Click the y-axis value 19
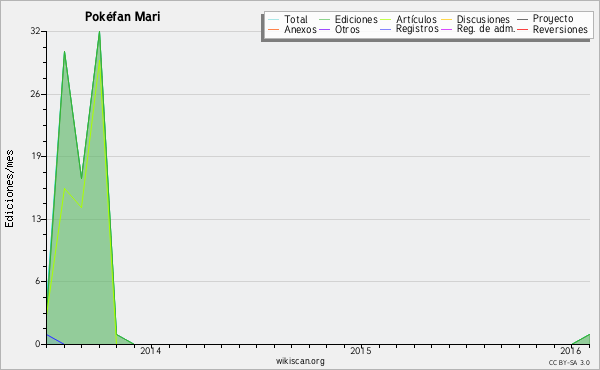This screenshot has width=600, height=370. coord(35,156)
